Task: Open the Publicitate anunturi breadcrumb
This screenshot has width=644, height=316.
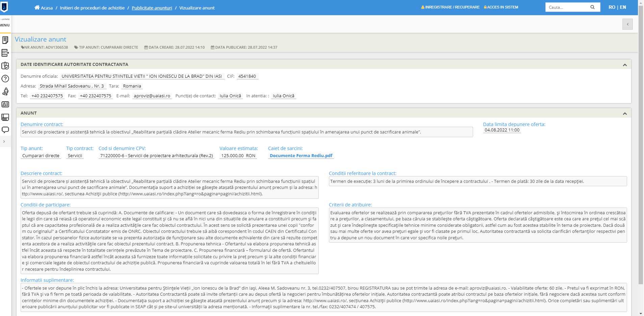Action: point(152,8)
